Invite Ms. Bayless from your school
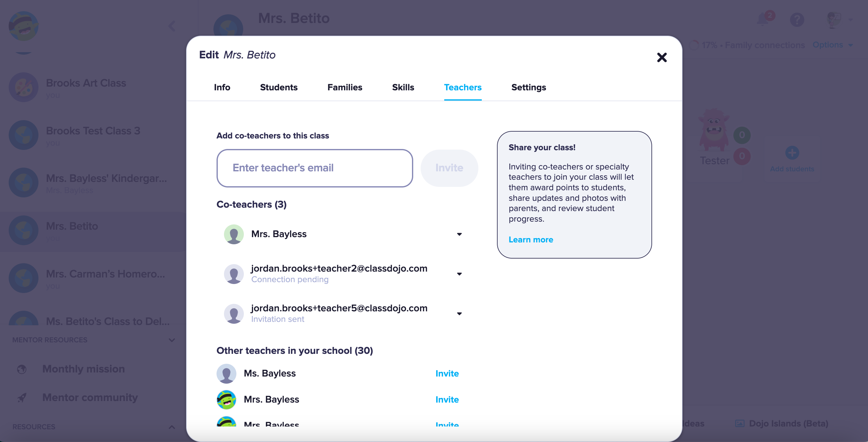The image size is (868, 442). point(447,373)
